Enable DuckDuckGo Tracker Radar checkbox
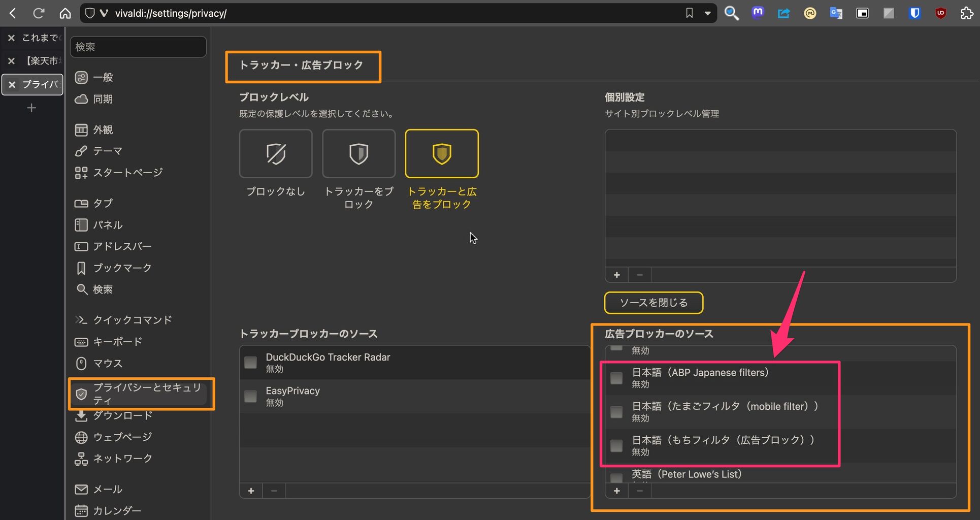The width and height of the screenshot is (980, 520). [250, 362]
